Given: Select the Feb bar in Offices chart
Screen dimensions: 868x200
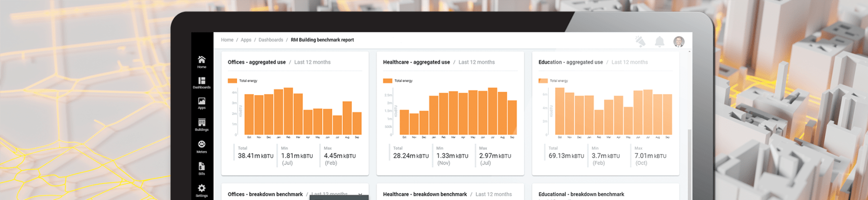Looking at the screenshot, I should pos(288,111).
